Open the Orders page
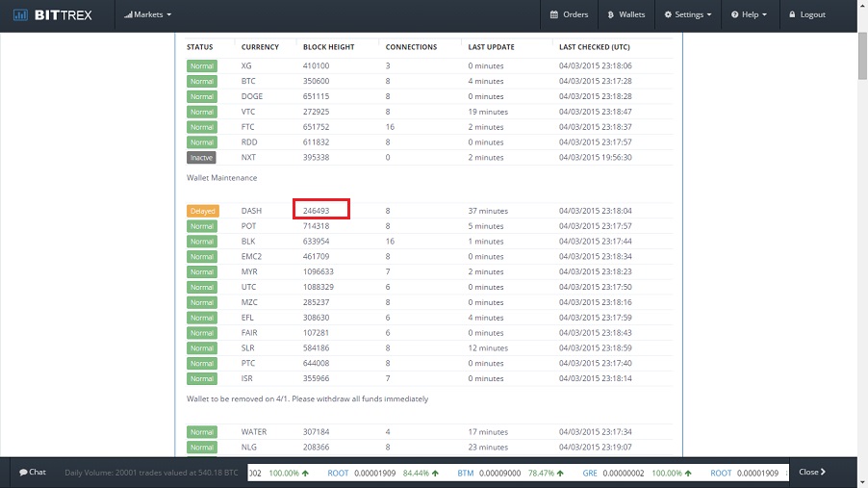The image size is (868, 488). pos(569,15)
